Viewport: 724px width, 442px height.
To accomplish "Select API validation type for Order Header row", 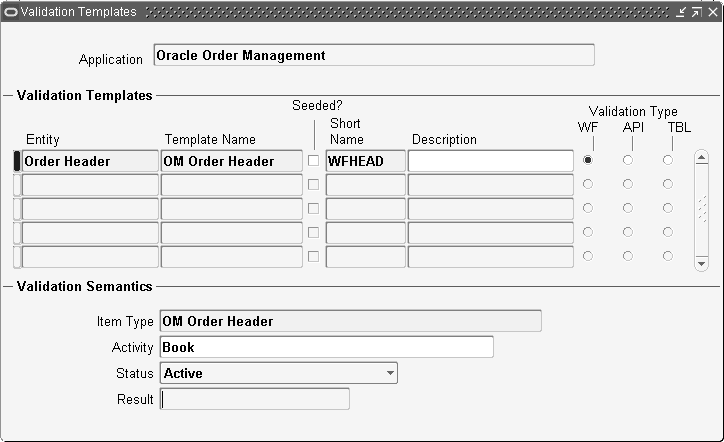I will 628,160.
